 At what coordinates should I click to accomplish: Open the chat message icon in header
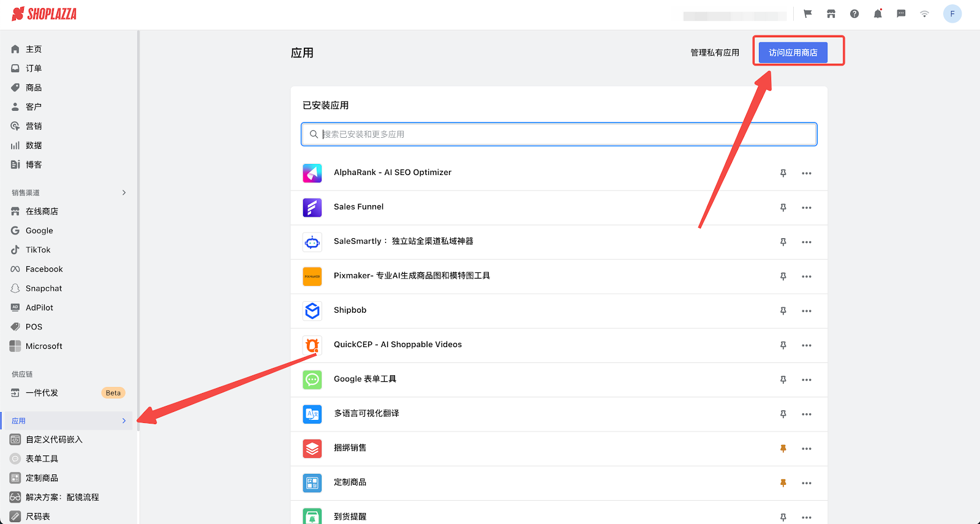[x=901, y=14]
